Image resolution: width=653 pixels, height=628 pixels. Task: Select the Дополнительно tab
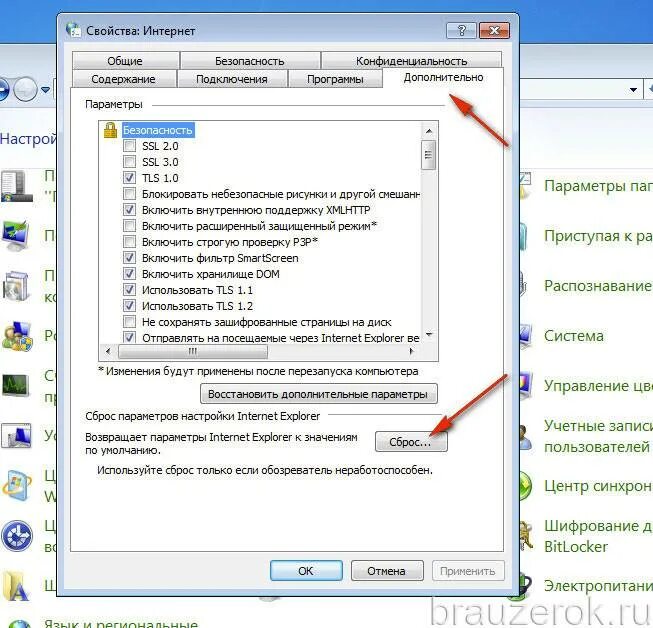[443, 77]
